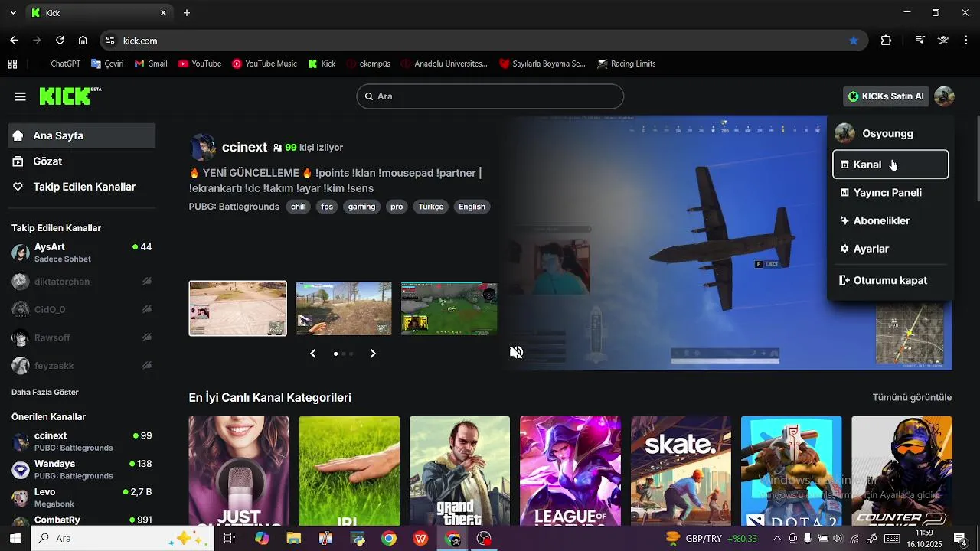980x551 pixels.
Task: Click the browser home button
Action: (x=83, y=41)
